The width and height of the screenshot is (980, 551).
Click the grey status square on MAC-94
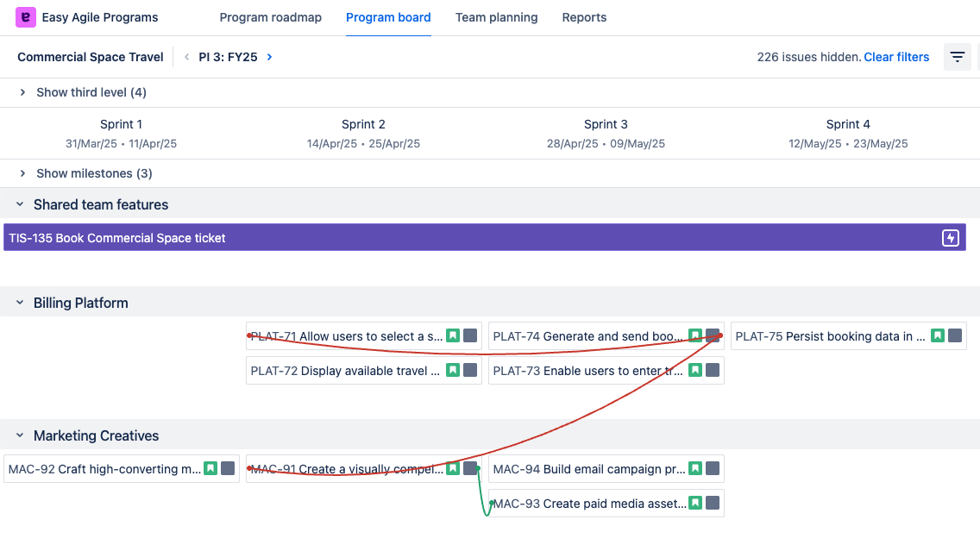(713, 468)
